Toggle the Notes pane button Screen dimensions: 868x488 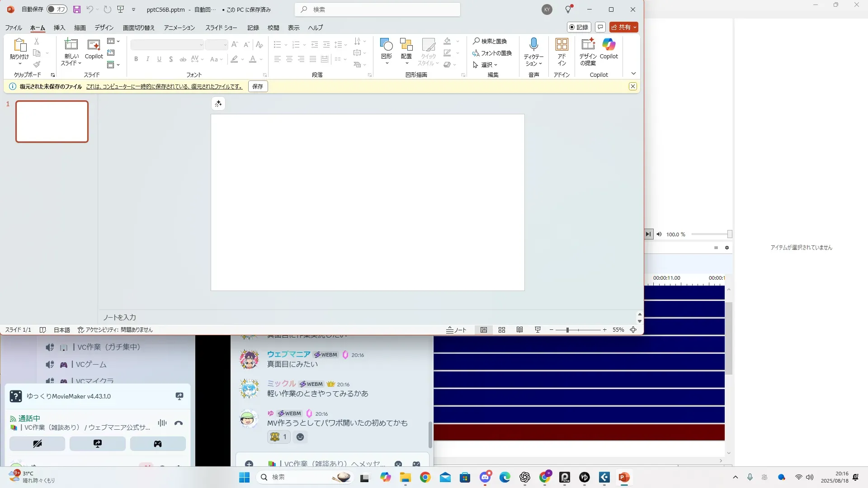pos(457,330)
